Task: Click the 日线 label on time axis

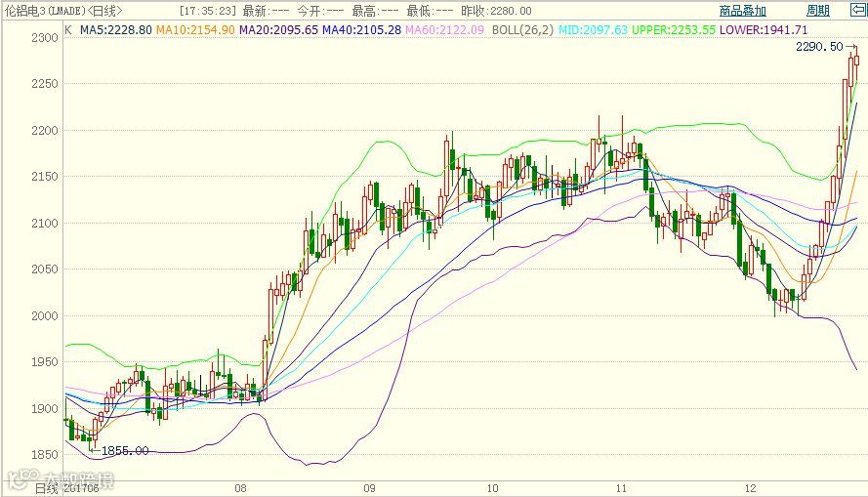Action: coord(47,488)
